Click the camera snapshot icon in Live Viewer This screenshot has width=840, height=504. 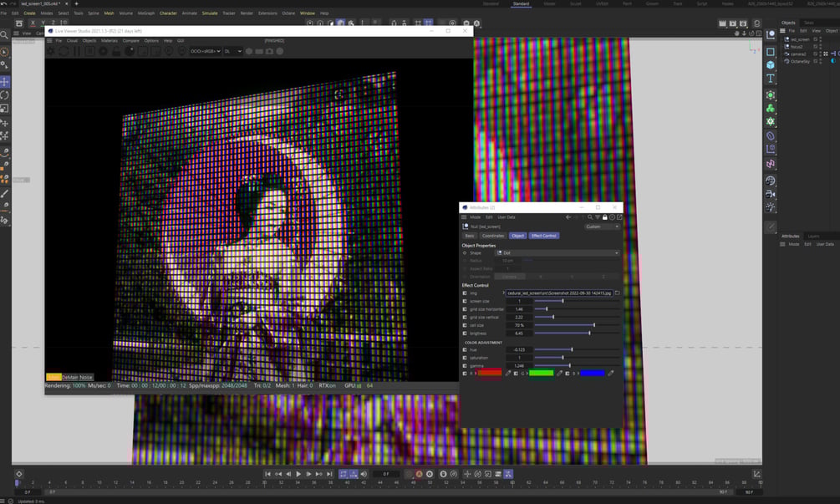269,52
